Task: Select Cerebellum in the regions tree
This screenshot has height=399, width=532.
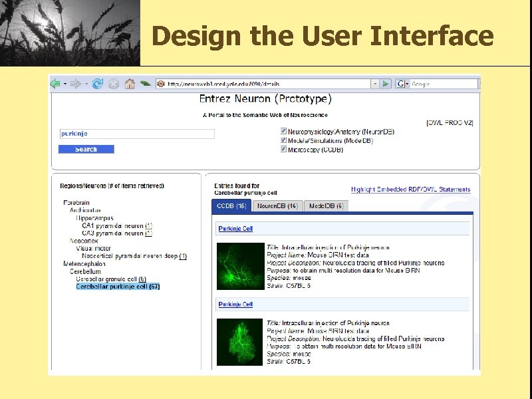Action: click(85, 271)
